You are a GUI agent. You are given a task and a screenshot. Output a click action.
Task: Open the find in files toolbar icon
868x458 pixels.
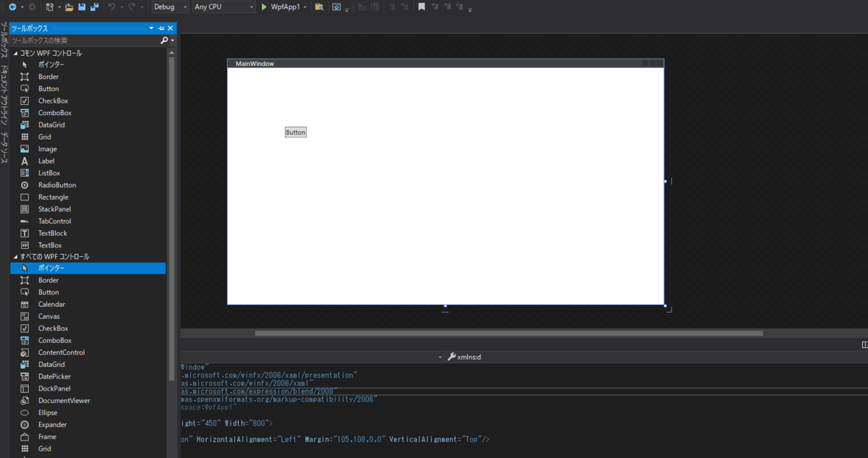click(319, 7)
